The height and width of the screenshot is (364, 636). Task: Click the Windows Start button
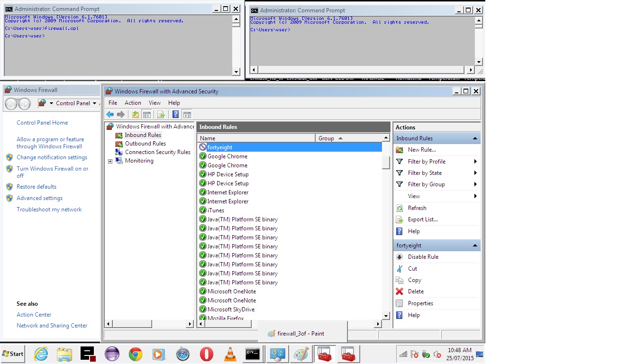click(x=13, y=354)
